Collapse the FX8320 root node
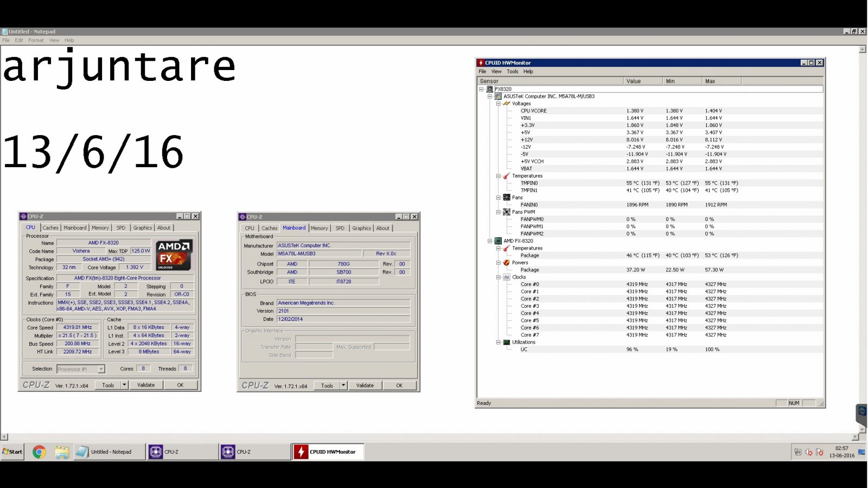Screen dimensions: 868x488 481,89
